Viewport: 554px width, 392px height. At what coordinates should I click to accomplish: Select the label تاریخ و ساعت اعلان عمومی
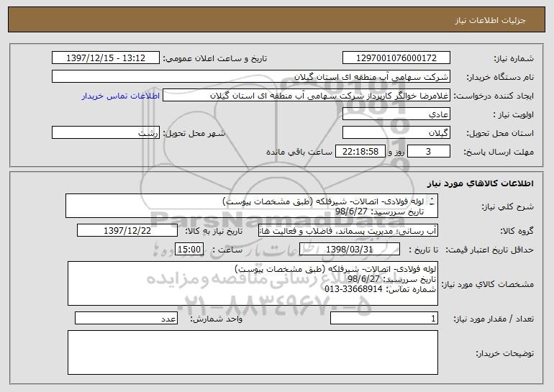coord(215,58)
